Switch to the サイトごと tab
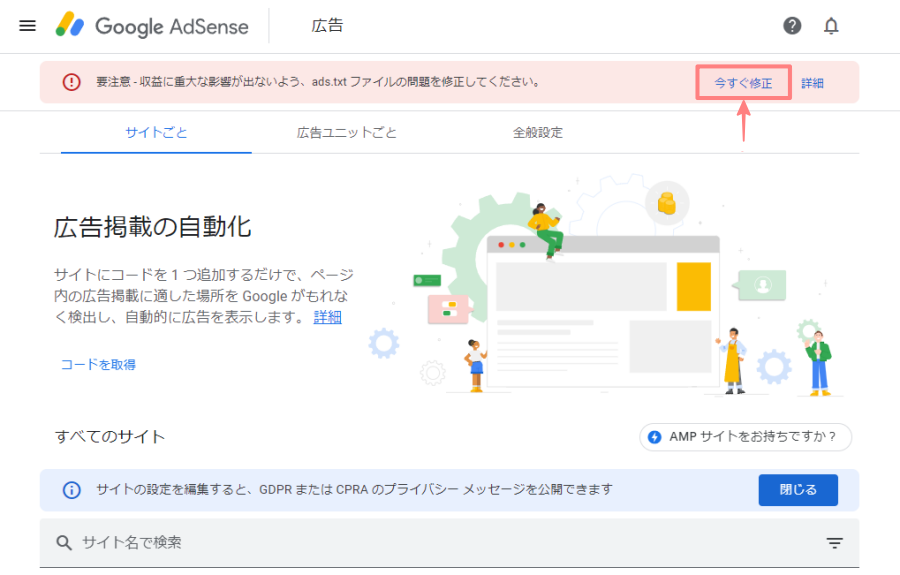This screenshot has height=575, width=900. [156, 133]
